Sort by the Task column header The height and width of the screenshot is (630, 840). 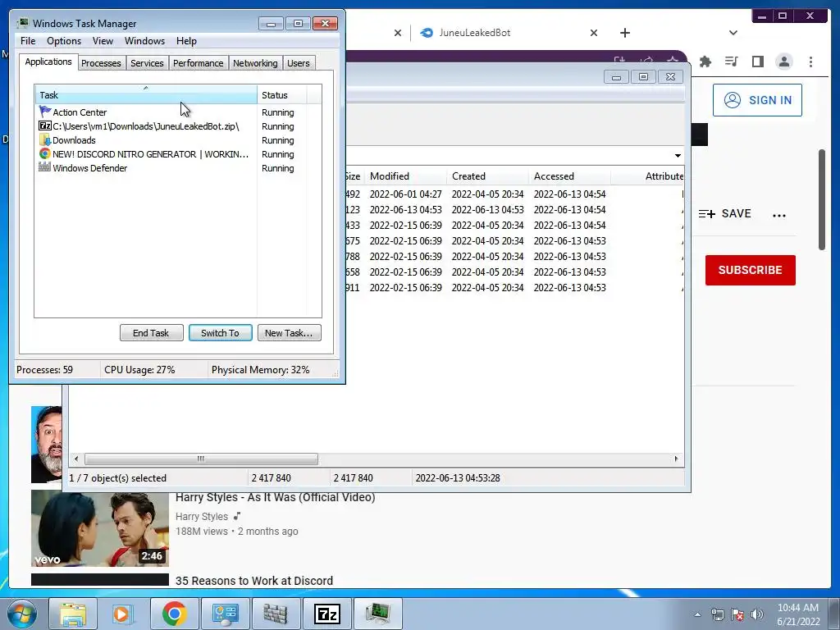[x=146, y=95]
